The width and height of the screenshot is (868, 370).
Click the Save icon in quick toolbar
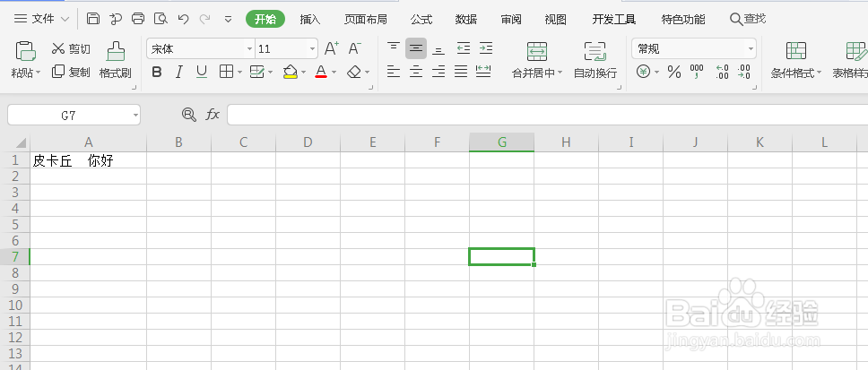93,19
